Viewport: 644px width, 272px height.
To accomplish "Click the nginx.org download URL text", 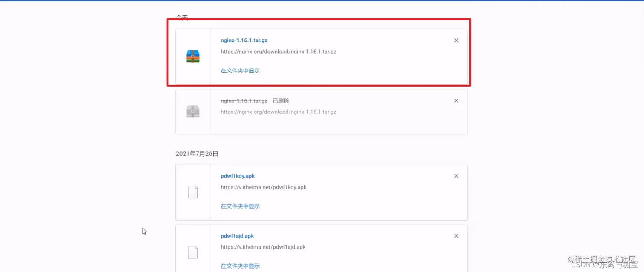I will click(x=278, y=51).
